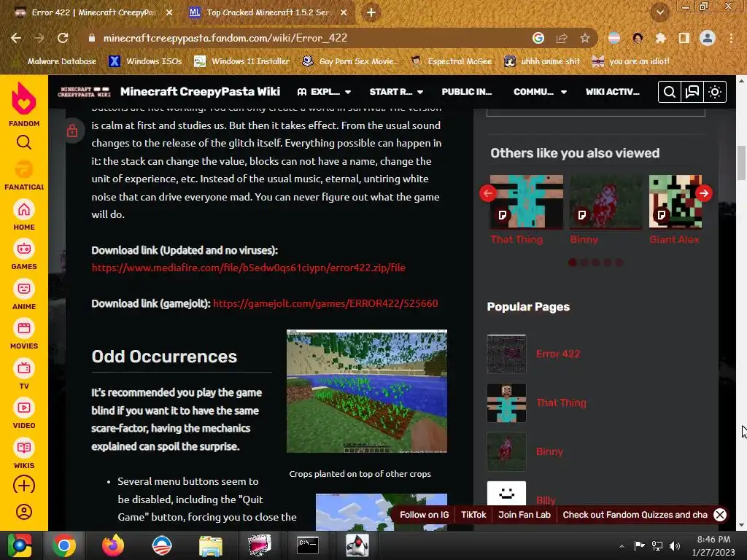Select first carousel pagination dot
Screen dimensions: 747x560
[x=573, y=262]
